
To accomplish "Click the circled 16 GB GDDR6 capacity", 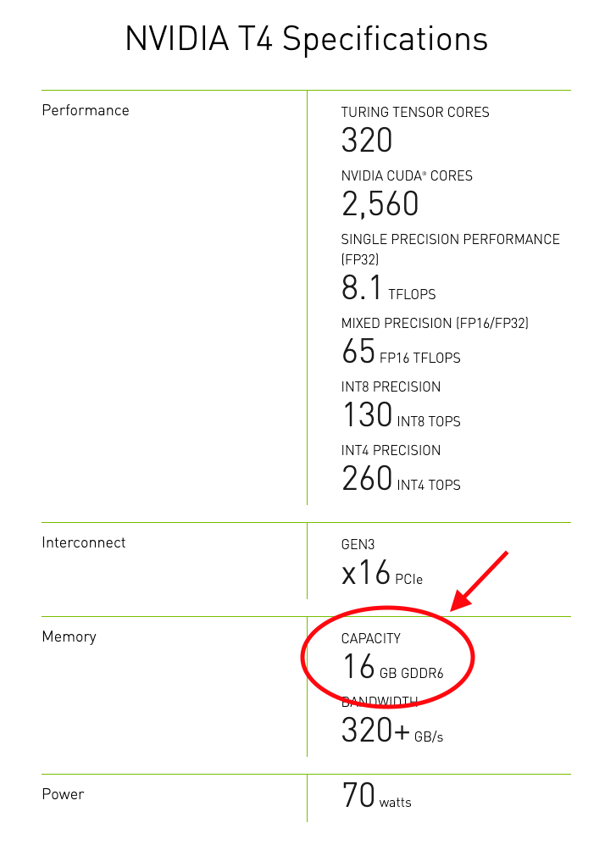I will [392, 668].
